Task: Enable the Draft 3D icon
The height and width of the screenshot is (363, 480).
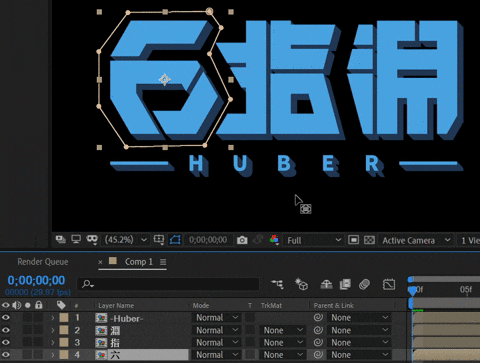Action: click(x=301, y=284)
